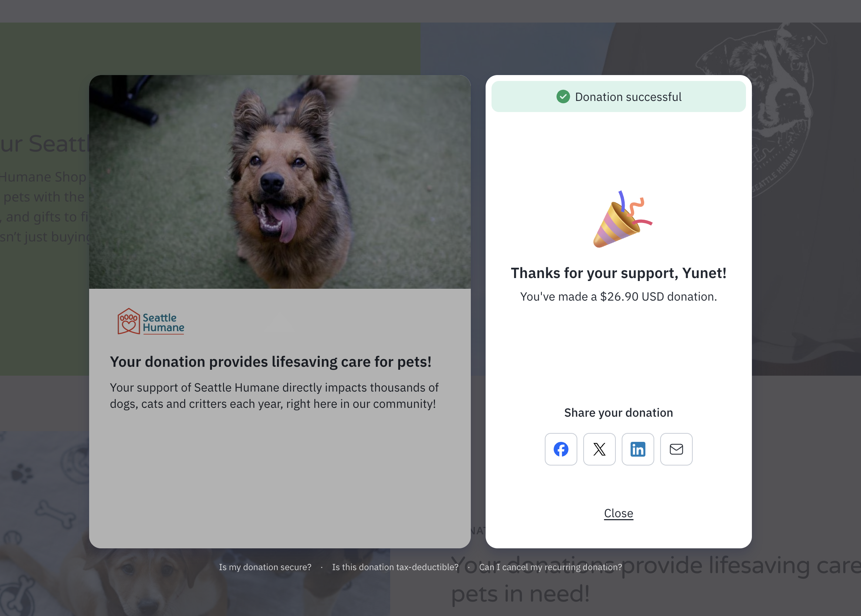Click the 'Share your donation' heading

pyautogui.click(x=618, y=413)
